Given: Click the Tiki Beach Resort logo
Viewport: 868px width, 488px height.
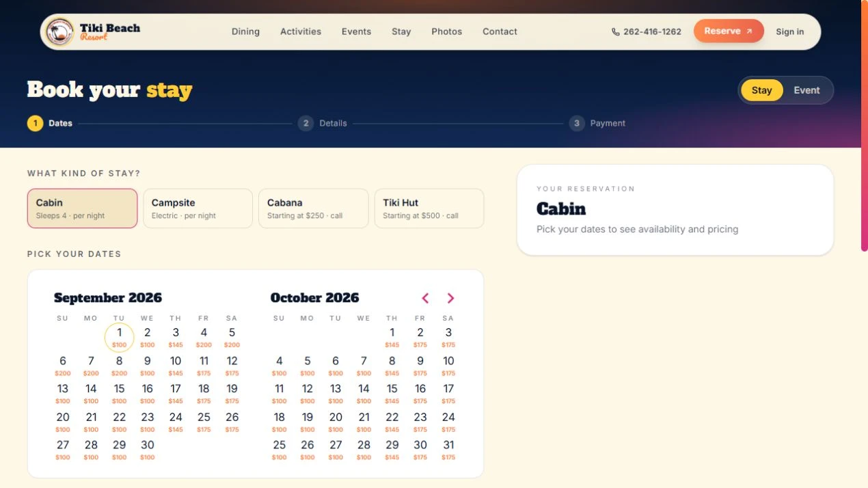Looking at the screenshot, I should [x=93, y=31].
